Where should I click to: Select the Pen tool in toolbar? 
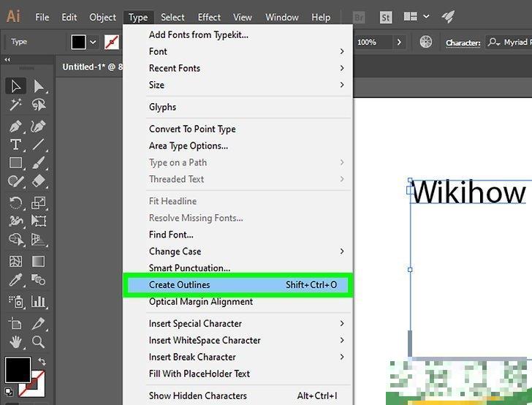(x=15, y=125)
